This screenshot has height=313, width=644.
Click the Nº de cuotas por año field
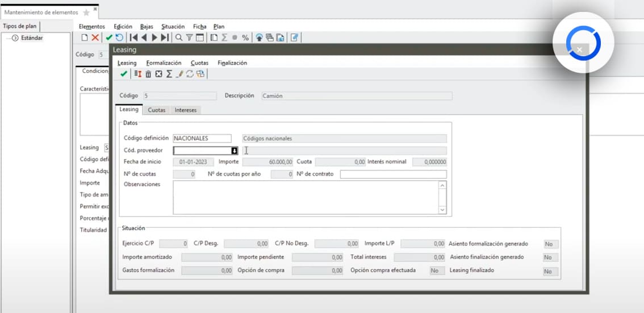pos(282,174)
